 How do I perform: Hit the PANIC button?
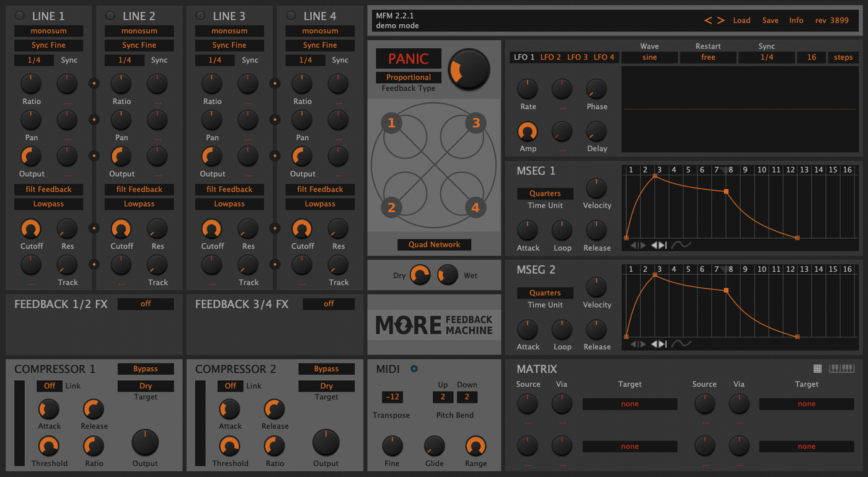tap(409, 59)
